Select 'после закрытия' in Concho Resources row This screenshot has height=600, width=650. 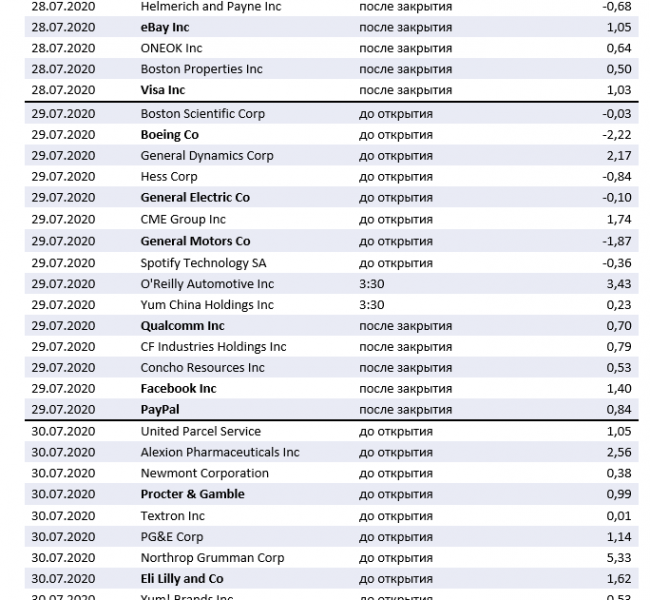(x=405, y=368)
